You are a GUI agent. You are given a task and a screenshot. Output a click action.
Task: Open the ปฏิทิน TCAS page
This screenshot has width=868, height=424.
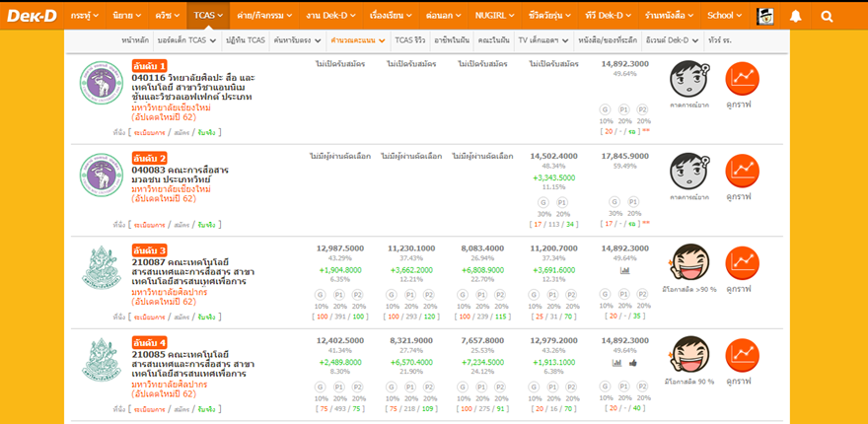point(246,40)
